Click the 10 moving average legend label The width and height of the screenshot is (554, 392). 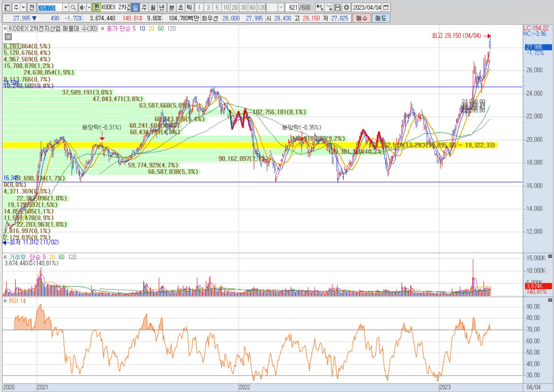[142, 28]
